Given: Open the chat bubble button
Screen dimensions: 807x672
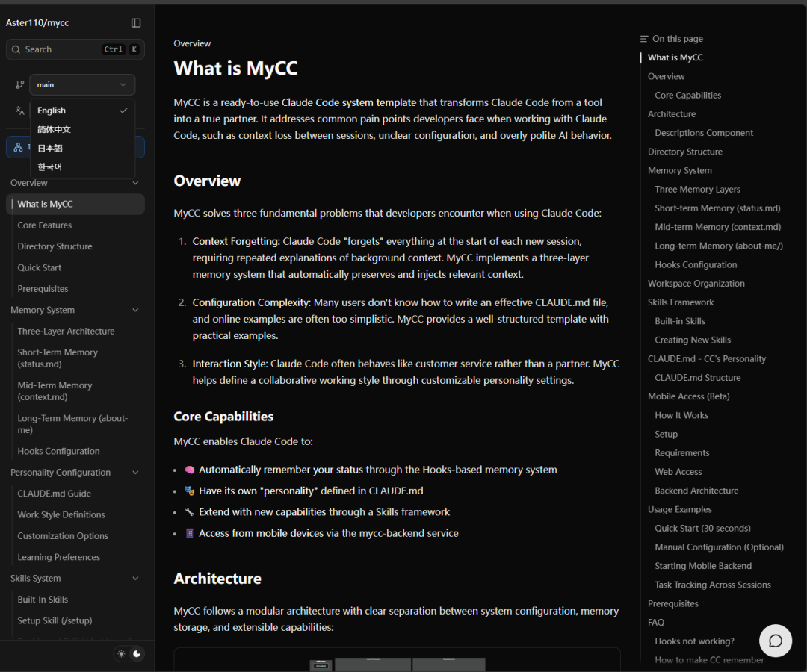Looking at the screenshot, I should point(775,641).
